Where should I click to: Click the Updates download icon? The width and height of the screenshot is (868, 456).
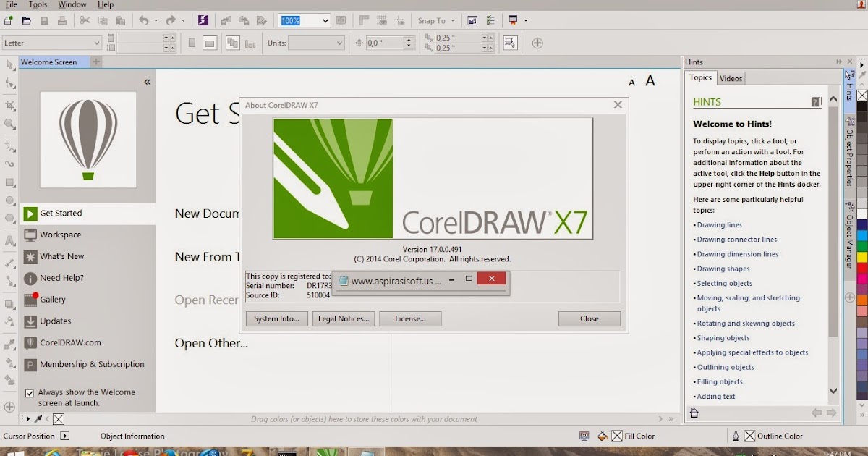[x=30, y=321]
